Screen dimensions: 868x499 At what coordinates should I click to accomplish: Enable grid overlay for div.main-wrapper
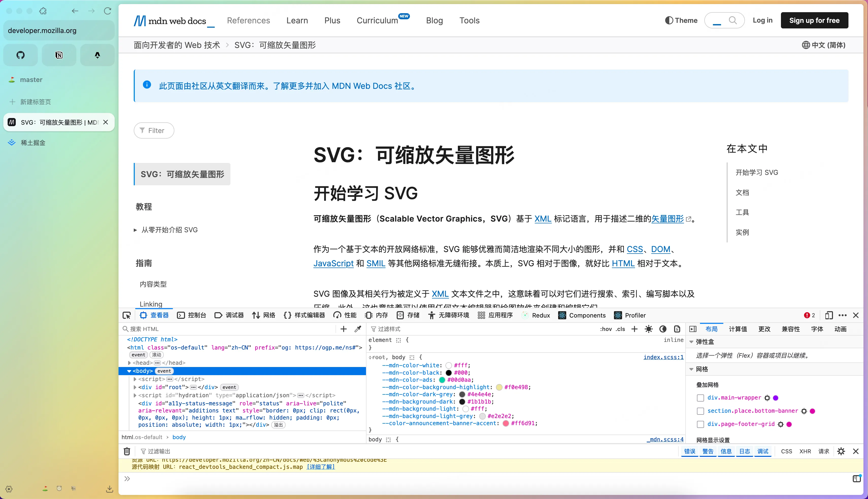[700, 398]
